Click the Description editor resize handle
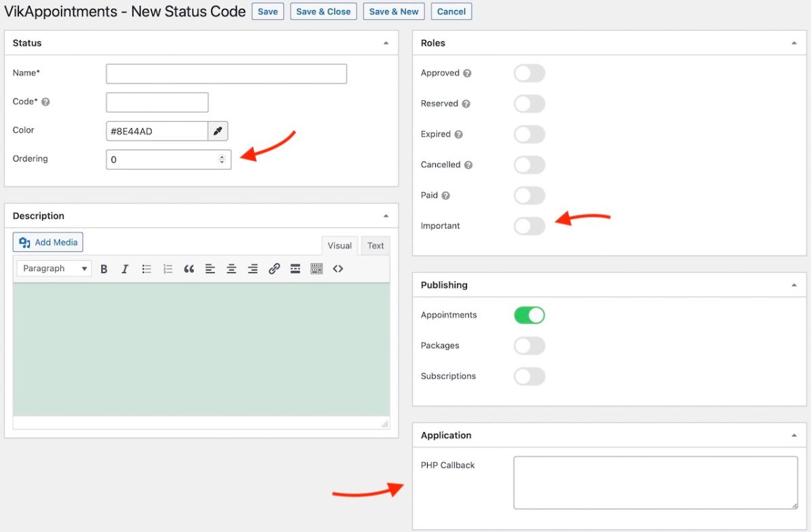This screenshot has height=532, width=811. pos(385,423)
